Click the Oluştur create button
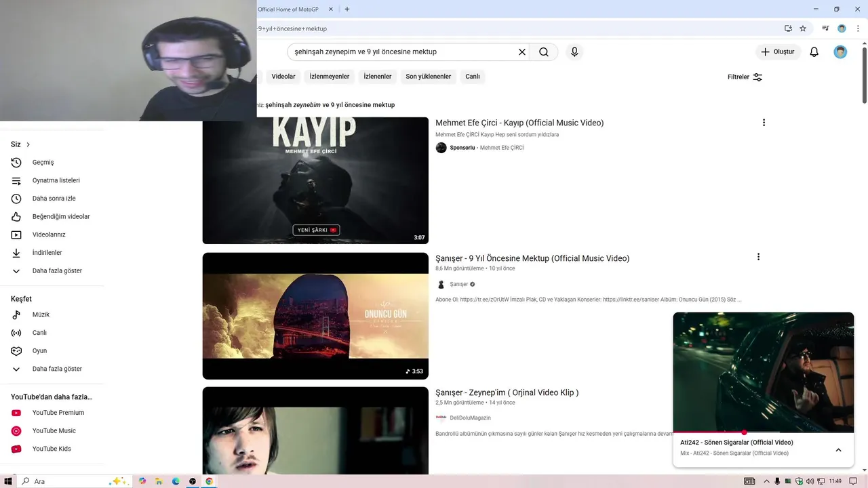Viewport: 868px width, 488px height. [x=778, y=52]
